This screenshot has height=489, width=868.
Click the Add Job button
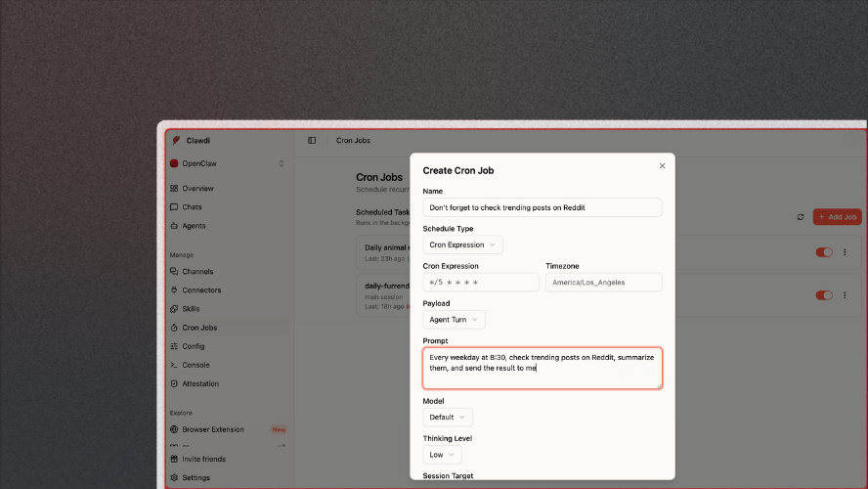(837, 217)
